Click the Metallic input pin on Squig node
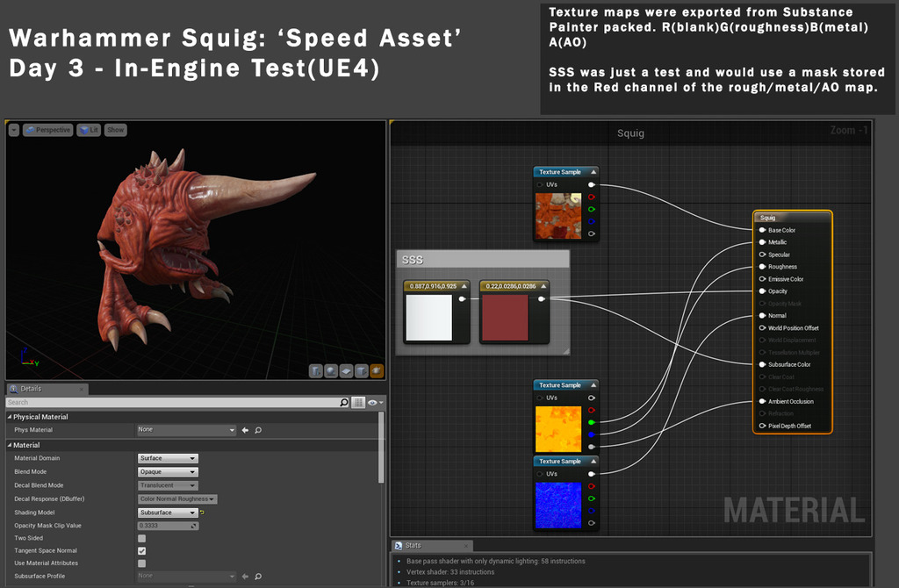 tap(763, 242)
